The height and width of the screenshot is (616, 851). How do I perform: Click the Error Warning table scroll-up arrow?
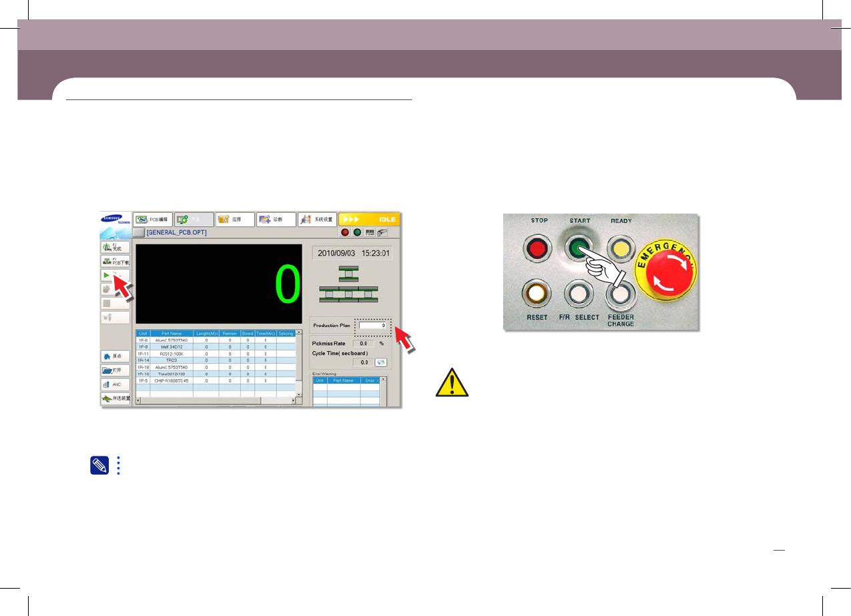383,380
